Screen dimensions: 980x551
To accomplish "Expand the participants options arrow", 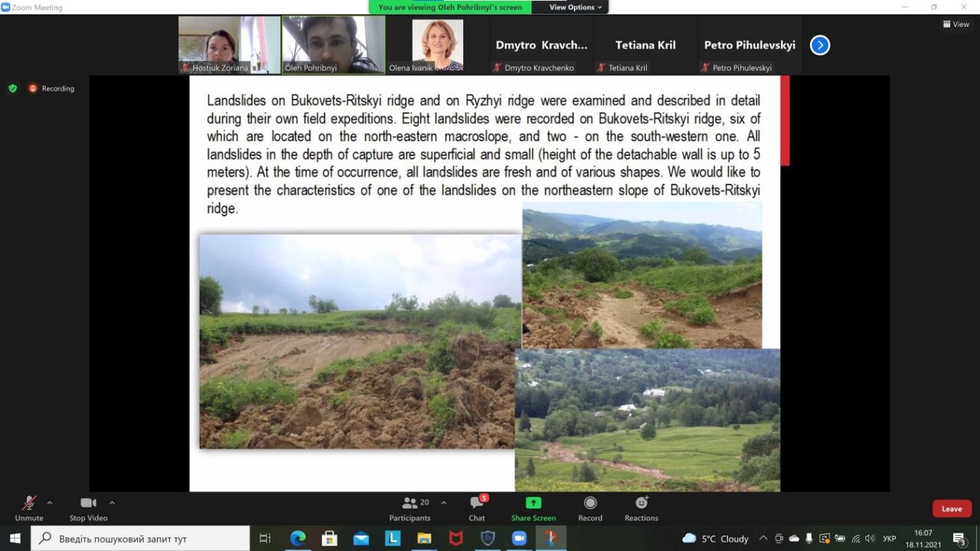I will tap(443, 503).
